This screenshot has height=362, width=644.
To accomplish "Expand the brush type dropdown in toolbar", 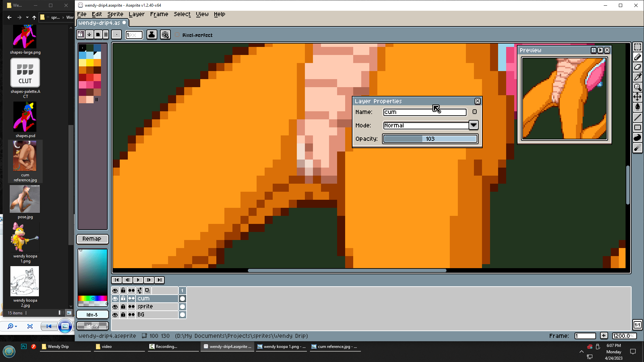I will (x=116, y=35).
